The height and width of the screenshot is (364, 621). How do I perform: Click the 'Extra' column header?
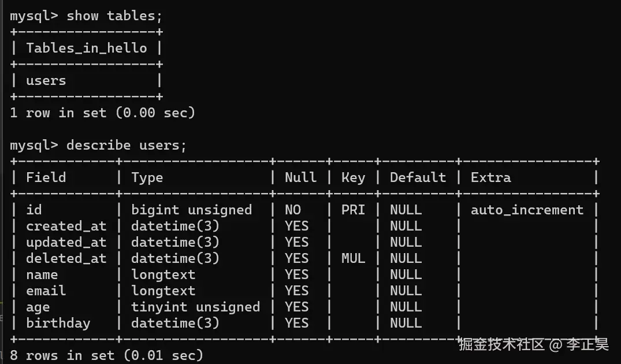pyautogui.click(x=490, y=177)
